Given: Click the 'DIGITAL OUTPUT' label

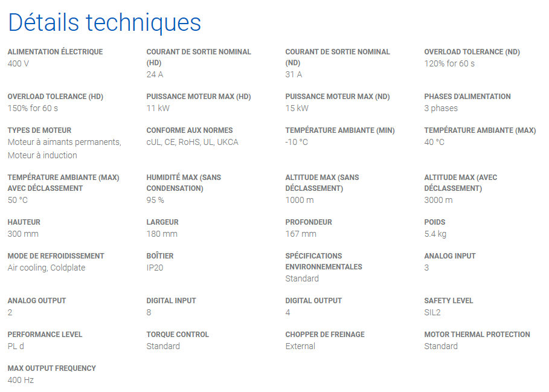Looking at the screenshot, I should click(x=313, y=301).
